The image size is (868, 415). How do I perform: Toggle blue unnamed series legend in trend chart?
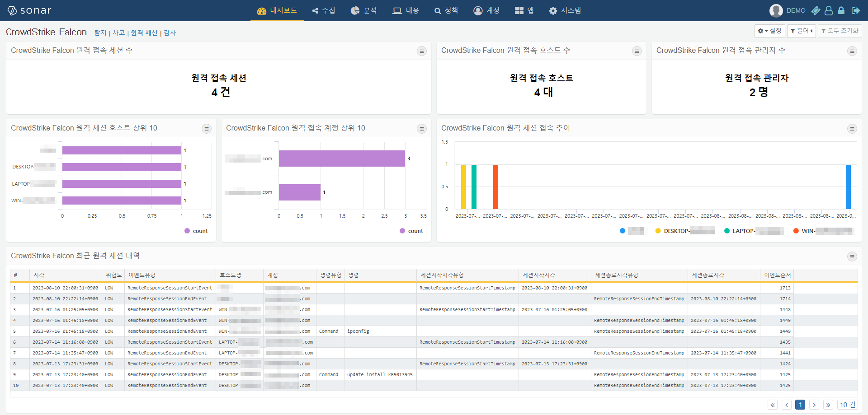pyautogui.click(x=632, y=231)
